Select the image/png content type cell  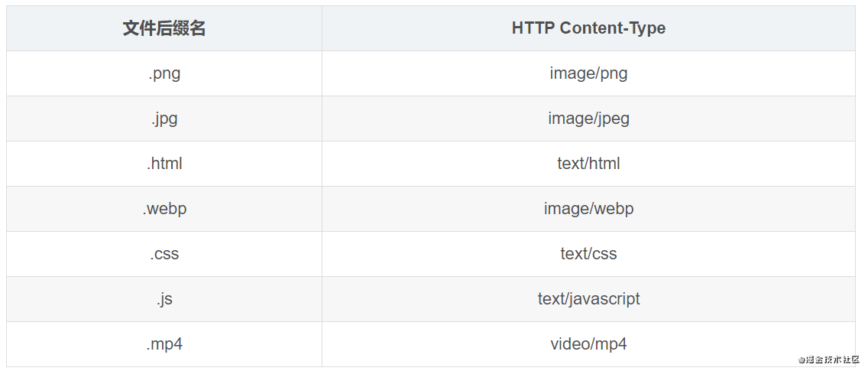588,73
